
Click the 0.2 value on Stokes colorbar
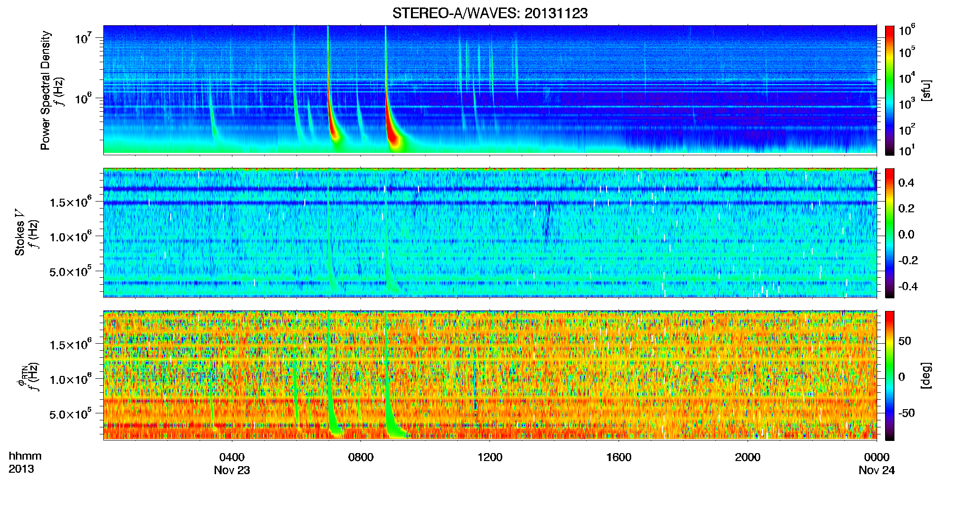(906, 208)
